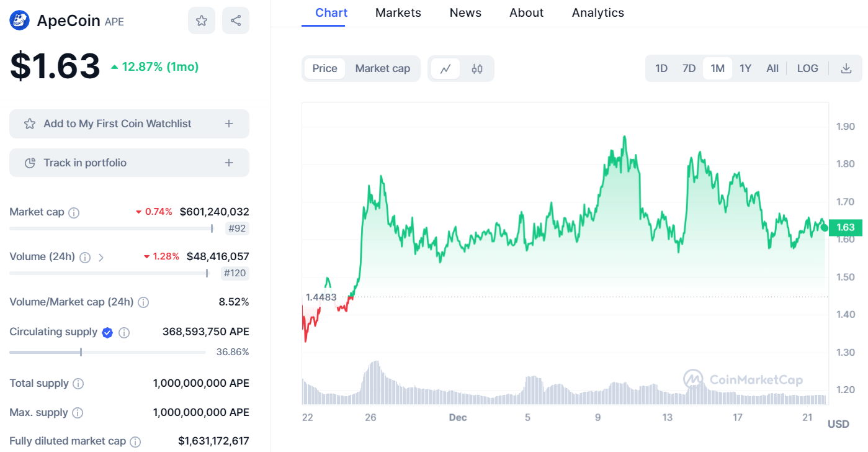
Task: Open the About tab
Action: [527, 13]
